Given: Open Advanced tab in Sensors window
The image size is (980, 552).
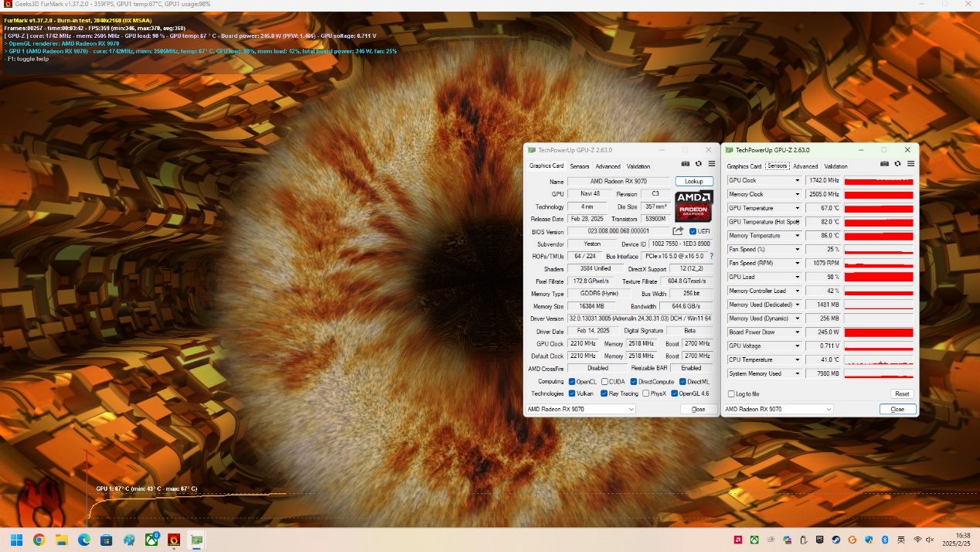Looking at the screenshot, I should tap(805, 166).
